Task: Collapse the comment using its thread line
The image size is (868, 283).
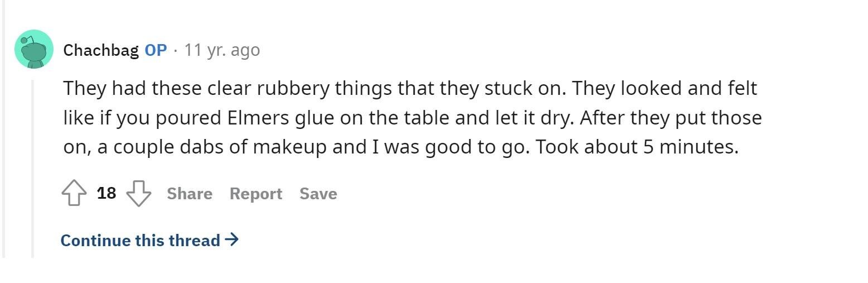Action: tap(32, 167)
